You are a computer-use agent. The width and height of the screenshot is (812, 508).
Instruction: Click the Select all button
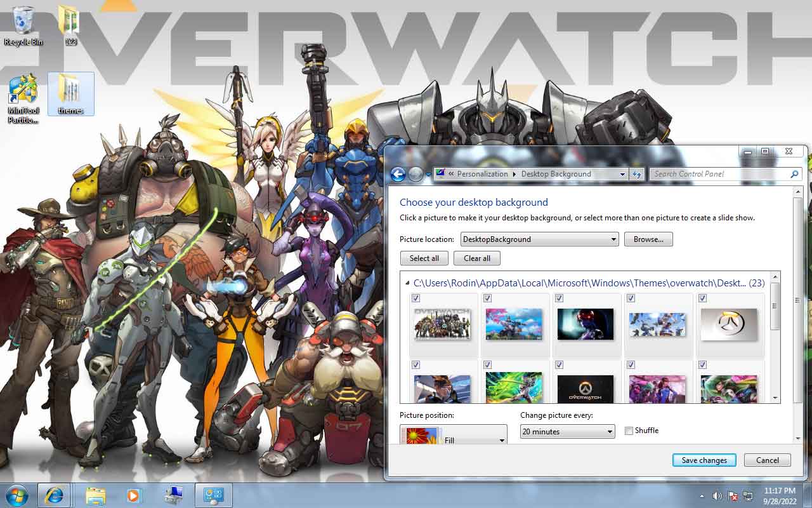424,258
